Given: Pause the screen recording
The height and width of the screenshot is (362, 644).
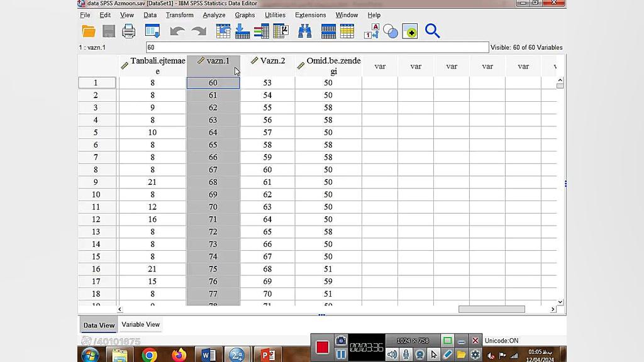Looking at the screenshot, I should tap(340, 354).
